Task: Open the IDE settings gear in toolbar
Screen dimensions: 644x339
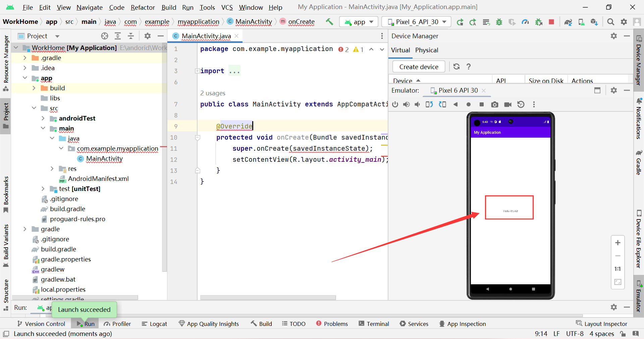Action: [x=624, y=22]
